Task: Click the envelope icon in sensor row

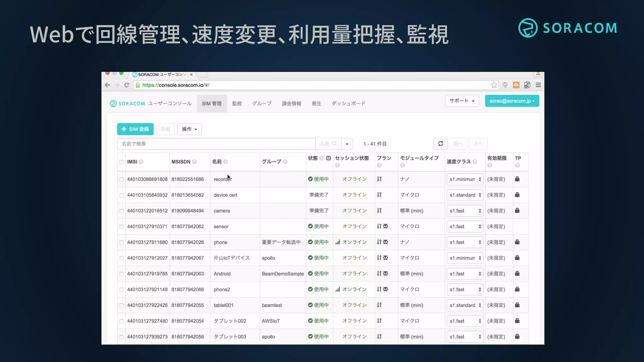Action: pyautogui.click(x=386, y=226)
